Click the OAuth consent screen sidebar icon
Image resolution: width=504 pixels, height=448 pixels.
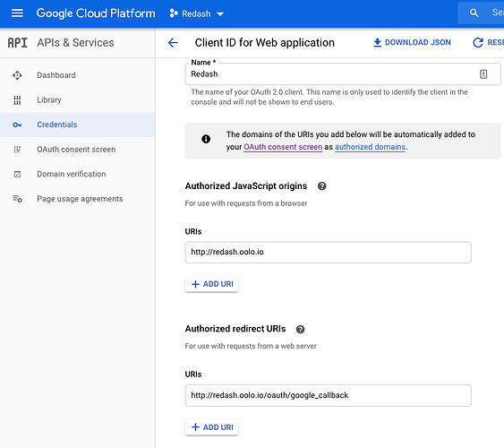[x=17, y=150]
